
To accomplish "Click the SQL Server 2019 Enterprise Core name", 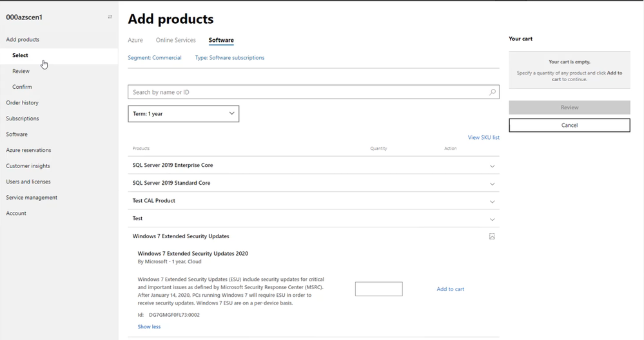I will (173, 165).
